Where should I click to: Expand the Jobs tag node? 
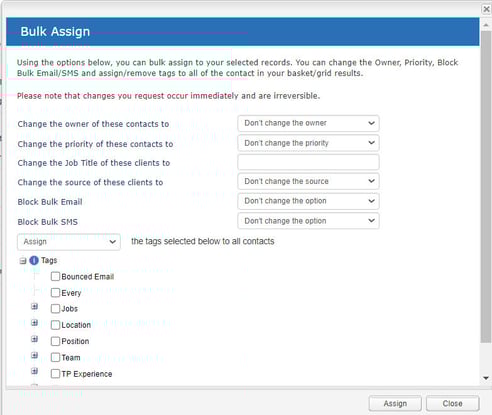[x=34, y=306]
